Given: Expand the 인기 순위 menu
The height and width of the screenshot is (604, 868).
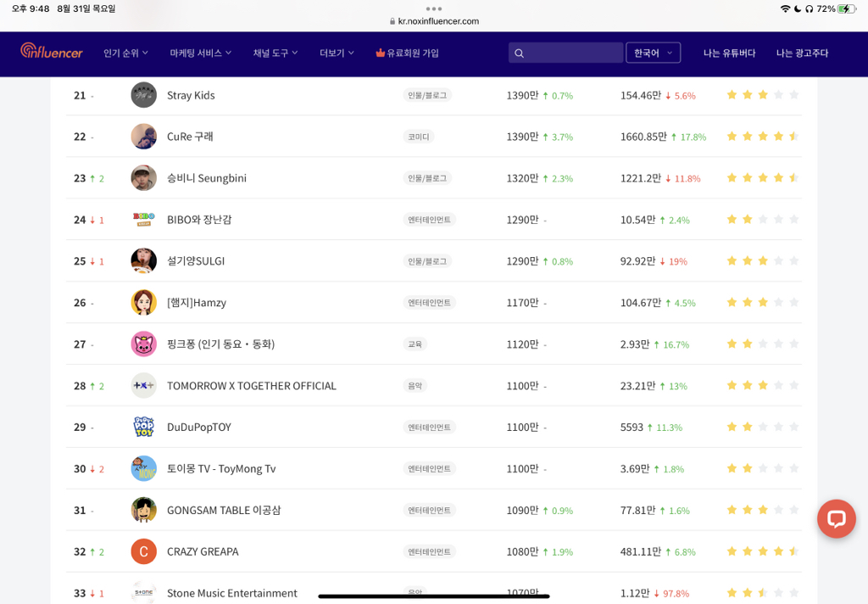Looking at the screenshot, I should (x=125, y=53).
